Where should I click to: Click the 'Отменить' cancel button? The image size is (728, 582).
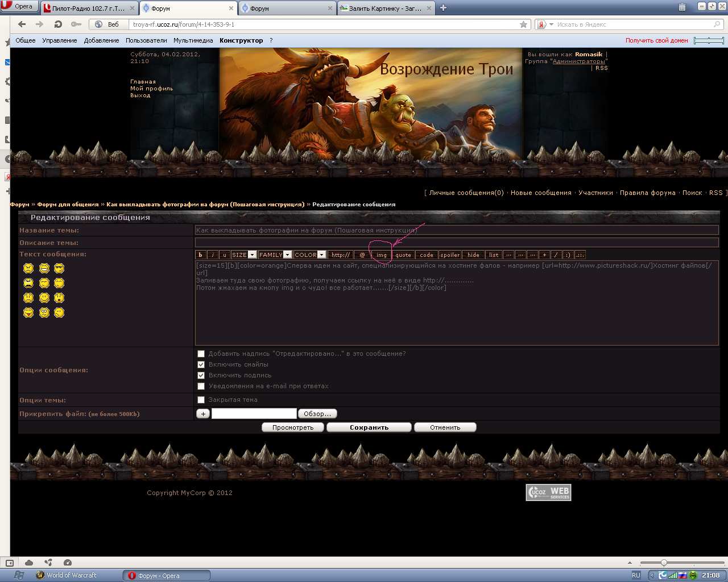point(445,427)
